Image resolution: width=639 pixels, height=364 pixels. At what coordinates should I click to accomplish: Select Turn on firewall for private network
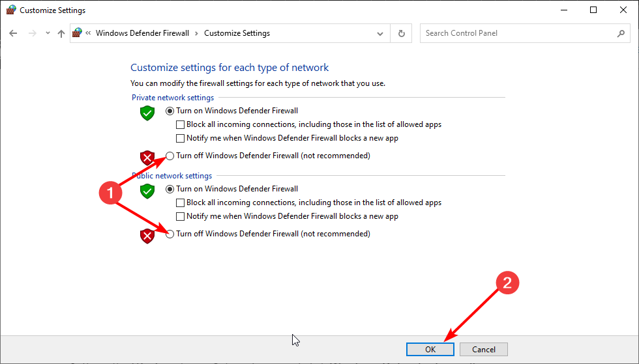click(x=170, y=111)
